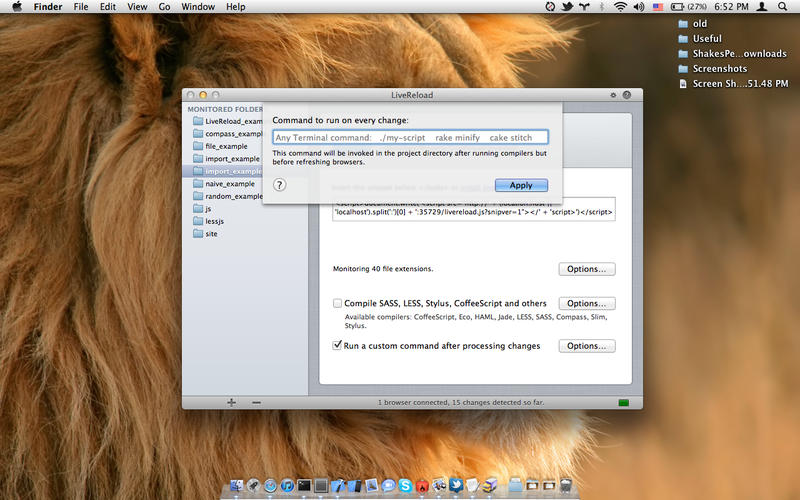The height and width of the screenshot is (500, 800).
Task: Select LiveReload_example folder in sidebar
Action: click(x=228, y=121)
